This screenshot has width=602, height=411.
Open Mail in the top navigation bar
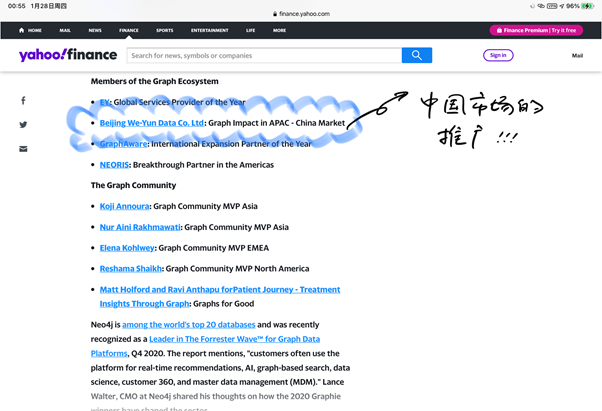(65, 30)
